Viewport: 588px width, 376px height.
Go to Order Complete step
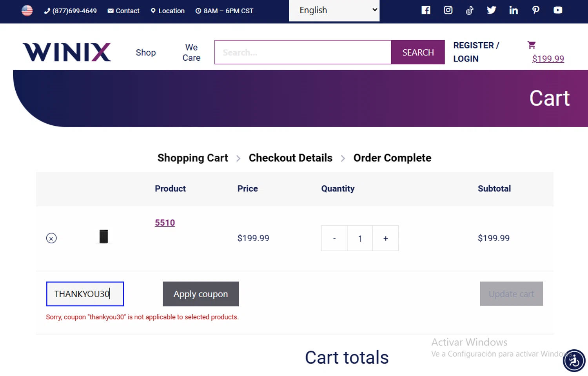[392, 158]
